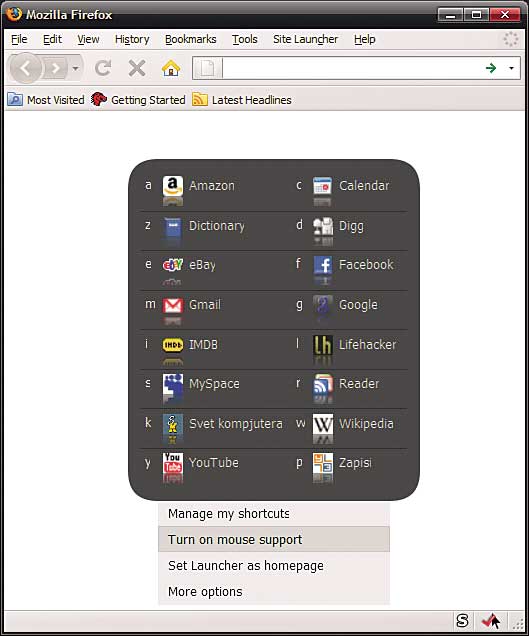This screenshot has width=529, height=636.
Task: Focus the URL address field
Action: (351, 68)
